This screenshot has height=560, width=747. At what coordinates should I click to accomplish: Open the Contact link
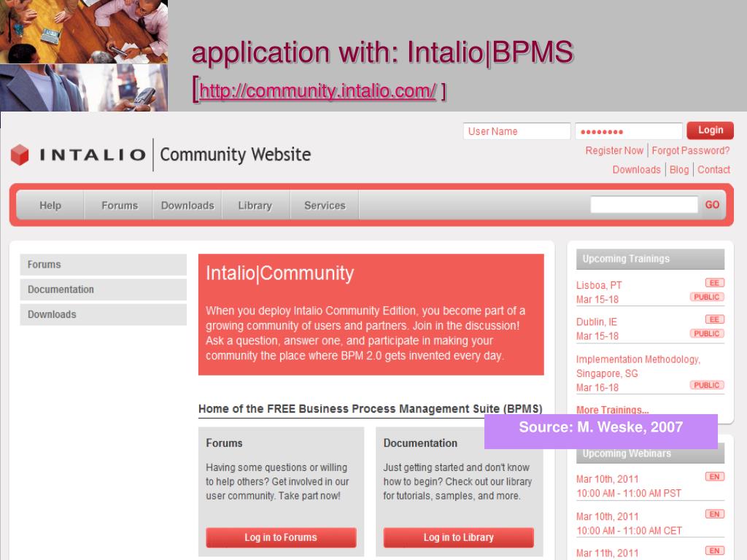713,169
